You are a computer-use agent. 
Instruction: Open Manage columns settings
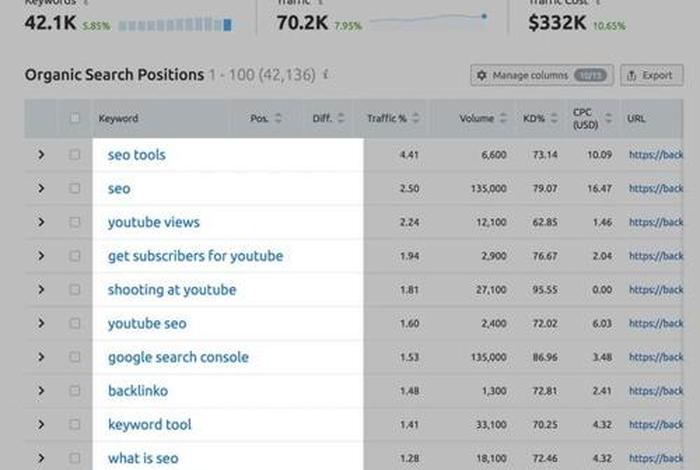click(x=542, y=75)
